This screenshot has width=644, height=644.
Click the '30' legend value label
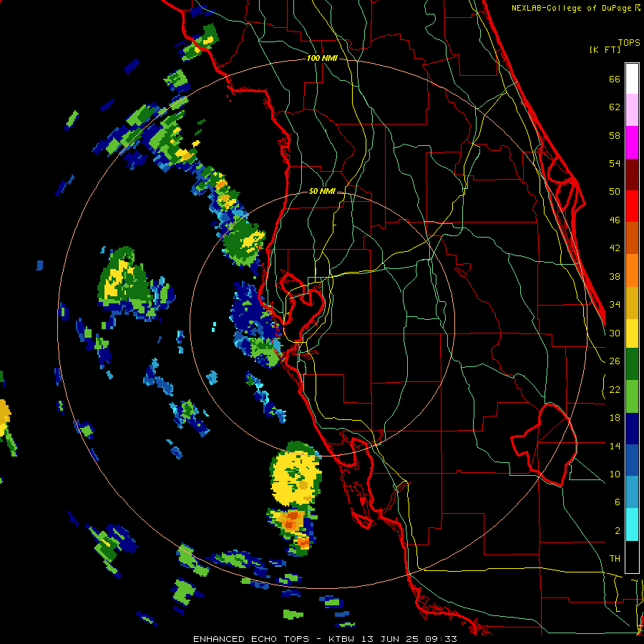point(615,333)
